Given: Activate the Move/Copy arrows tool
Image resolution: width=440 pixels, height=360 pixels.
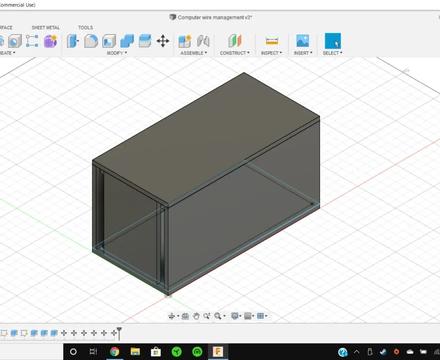Looking at the screenshot, I should click(x=163, y=41).
